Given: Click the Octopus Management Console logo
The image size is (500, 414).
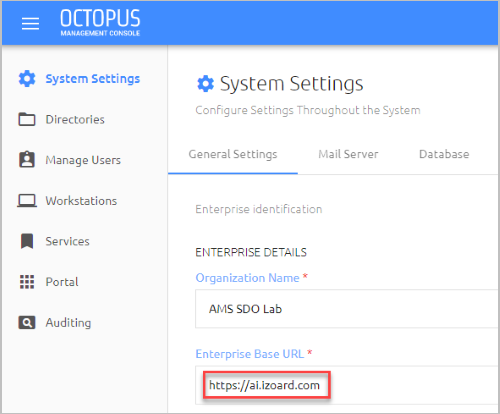Looking at the screenshot, I should pos(100,22).
